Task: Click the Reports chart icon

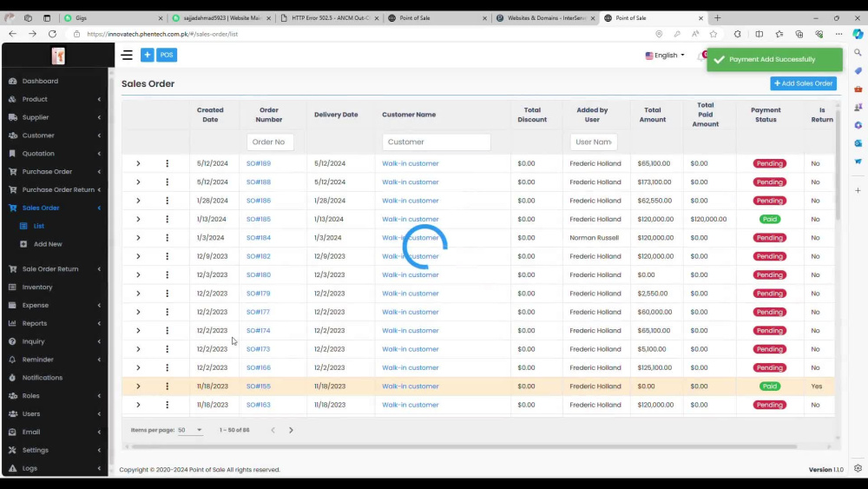Action: click(x=12, y=323)
